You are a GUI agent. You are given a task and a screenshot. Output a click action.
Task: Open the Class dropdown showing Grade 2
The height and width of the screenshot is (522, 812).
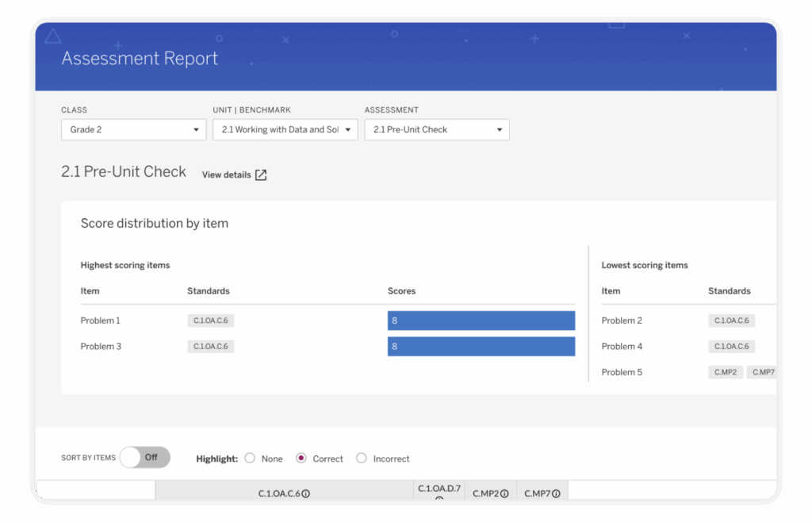click(133, 129)
